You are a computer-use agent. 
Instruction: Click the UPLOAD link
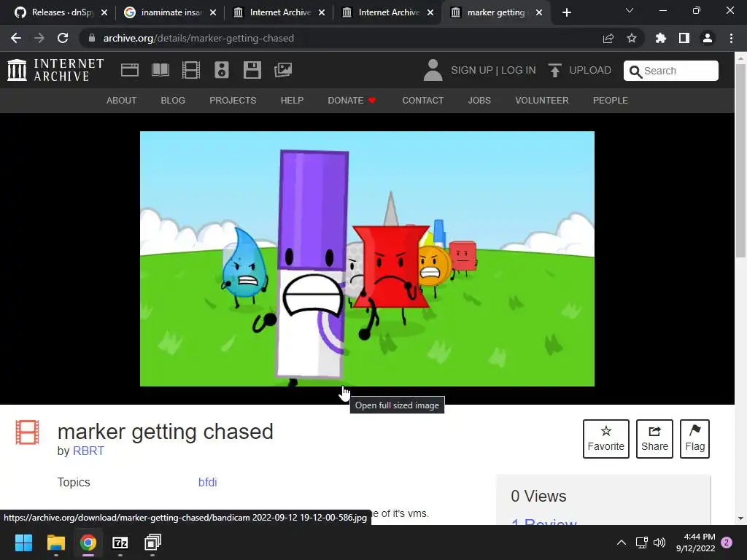[589, 70]
